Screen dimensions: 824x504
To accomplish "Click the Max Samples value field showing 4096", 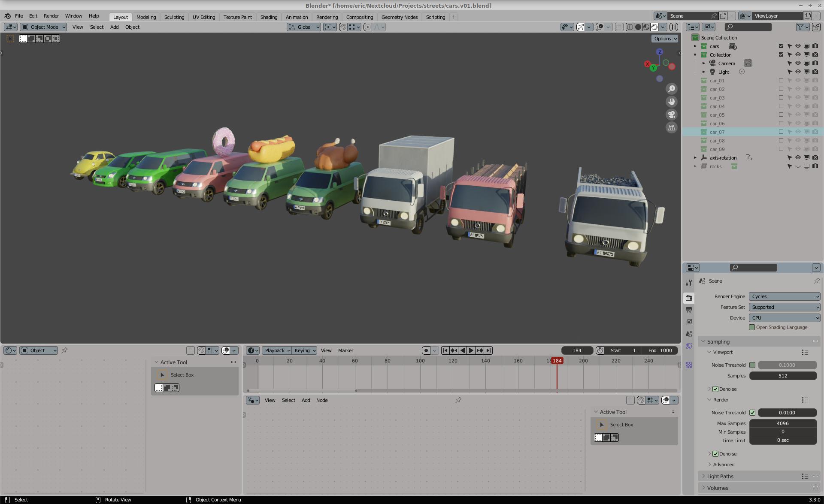I will 783,423.
